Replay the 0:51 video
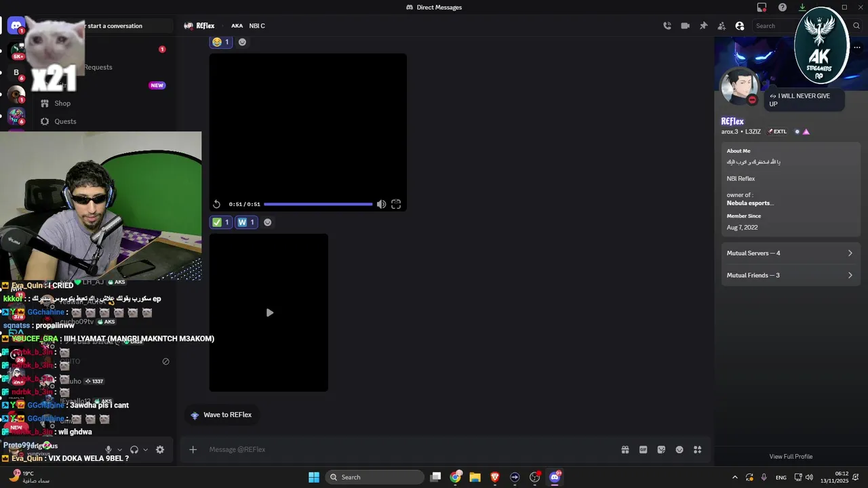The height and width of the screenshot is (488, 868). pyautogui.click(x=216, y=204)
